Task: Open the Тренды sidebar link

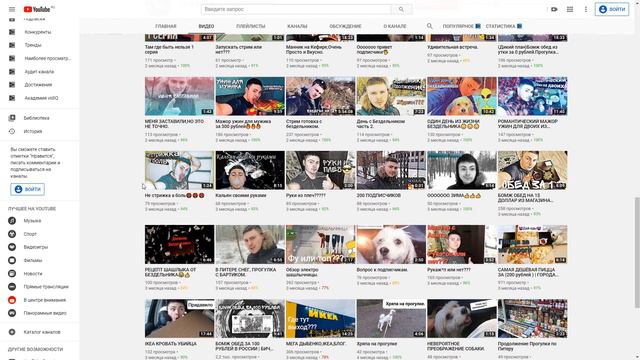Action: pos(33,45)
